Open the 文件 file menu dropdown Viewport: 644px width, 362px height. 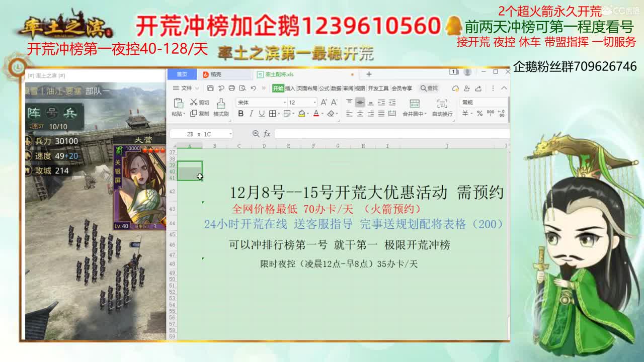[x=186, y=88]
